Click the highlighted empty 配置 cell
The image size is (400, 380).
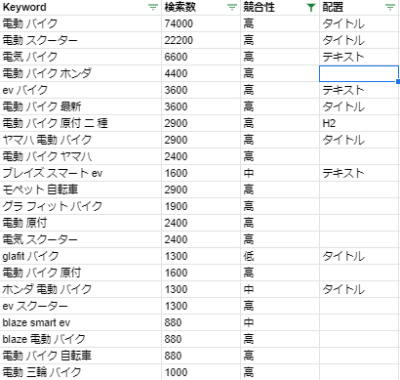[x=359, y=73]
